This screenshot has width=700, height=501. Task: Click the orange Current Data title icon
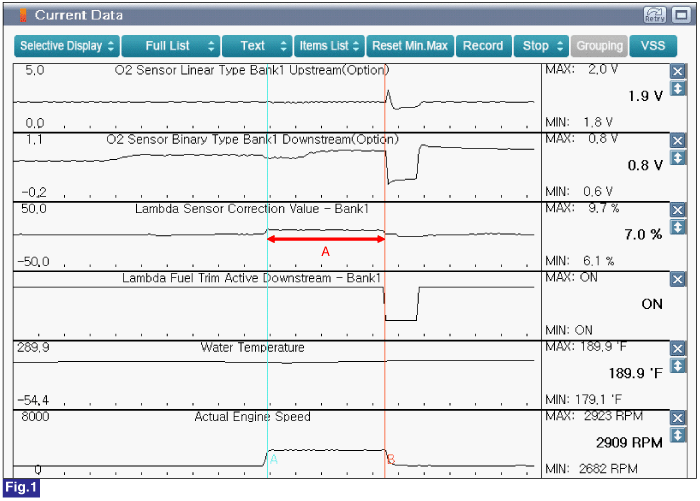[x=23, y=15]
